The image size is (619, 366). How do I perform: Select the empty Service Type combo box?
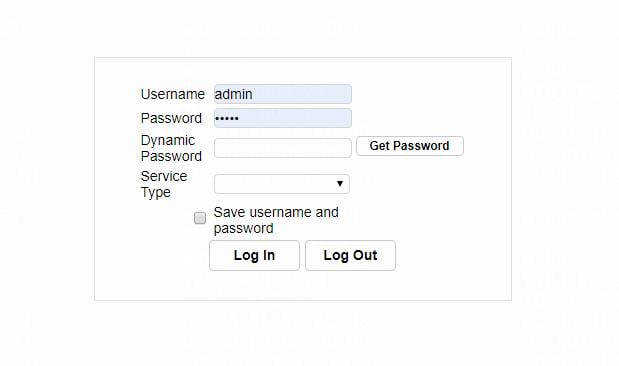282,184
